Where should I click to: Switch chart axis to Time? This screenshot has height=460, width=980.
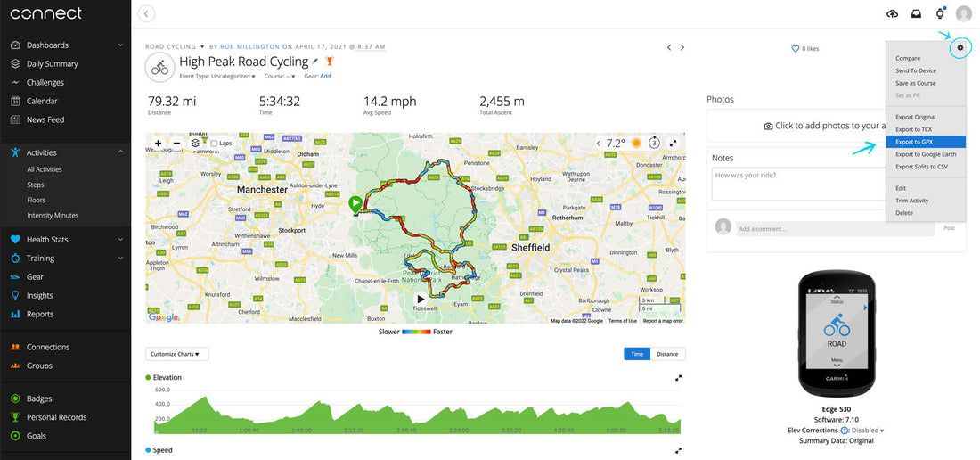(637, 354)
